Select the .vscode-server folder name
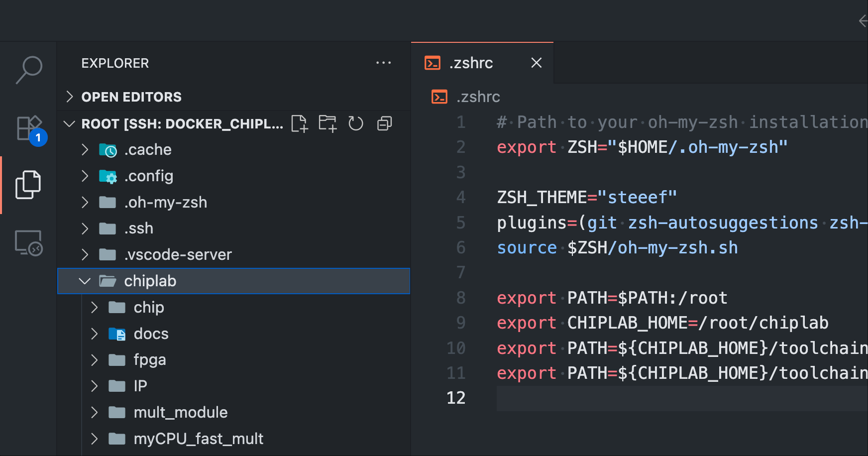 (x=178, y=254)
